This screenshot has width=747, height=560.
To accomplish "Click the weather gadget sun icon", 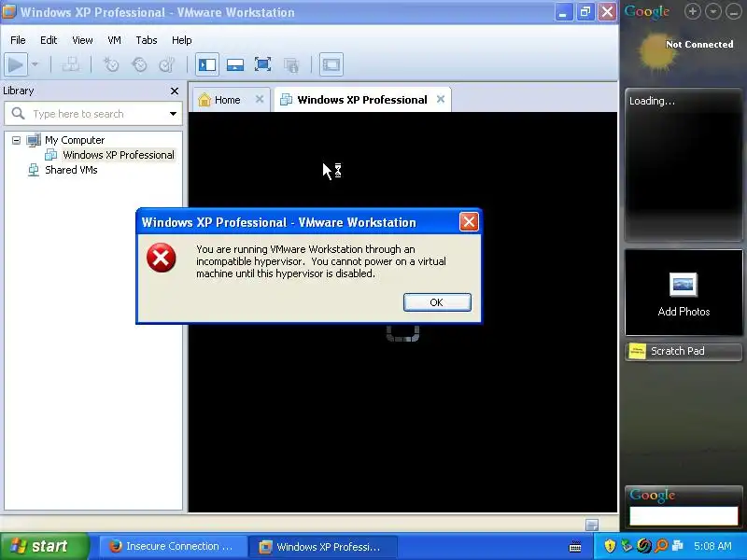I will coord(656,51).
